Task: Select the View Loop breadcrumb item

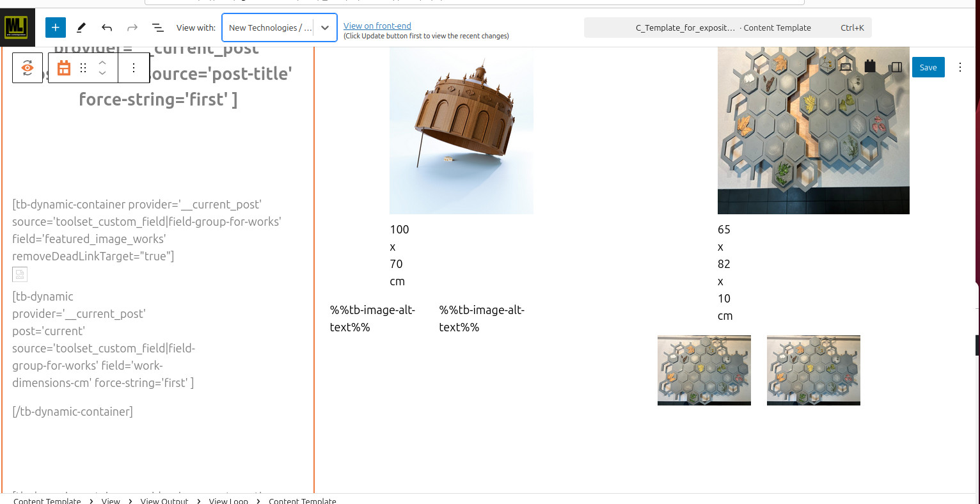Action: [228, 501]
